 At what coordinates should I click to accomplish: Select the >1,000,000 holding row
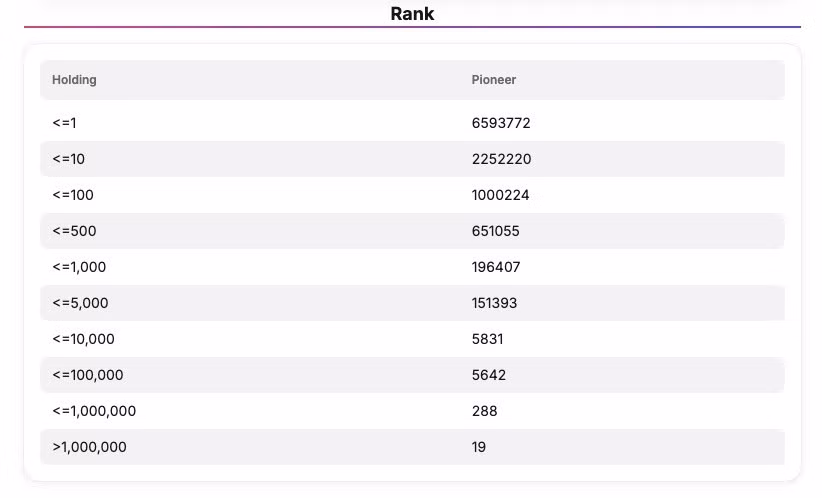coord(412,447)
